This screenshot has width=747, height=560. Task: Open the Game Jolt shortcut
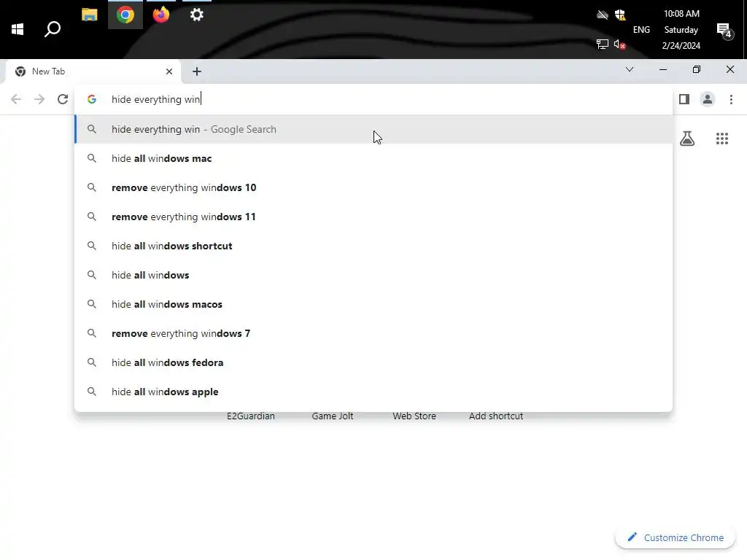pos(333,416)
